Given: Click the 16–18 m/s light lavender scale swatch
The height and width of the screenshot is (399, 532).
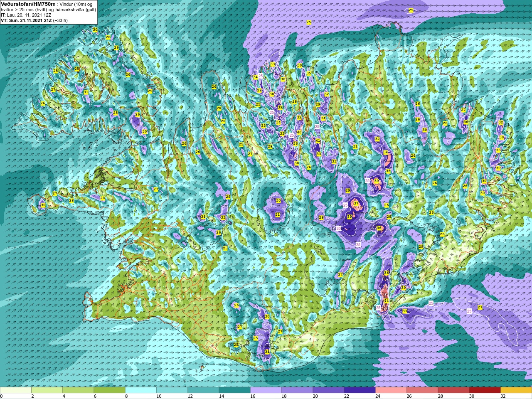Looking at the screenshot, I should pyautogui.click(x=266, y=390).
